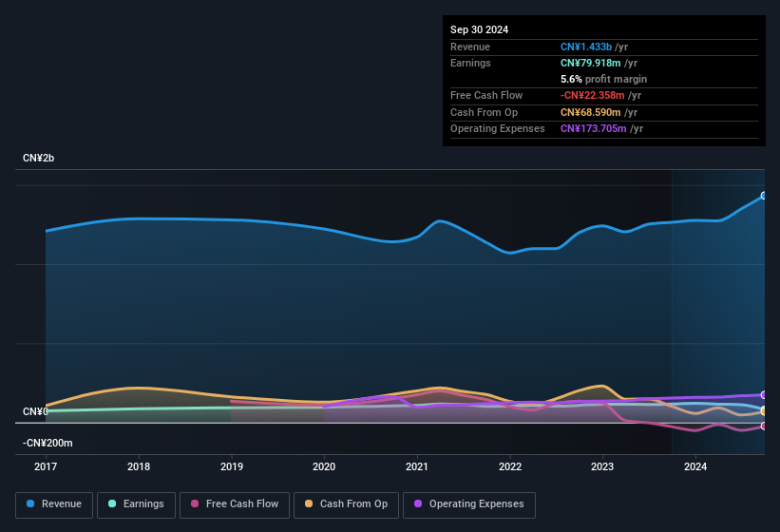
Task: Click the Cash From Op orange endpoint marker
Action: tap(764, 411)
